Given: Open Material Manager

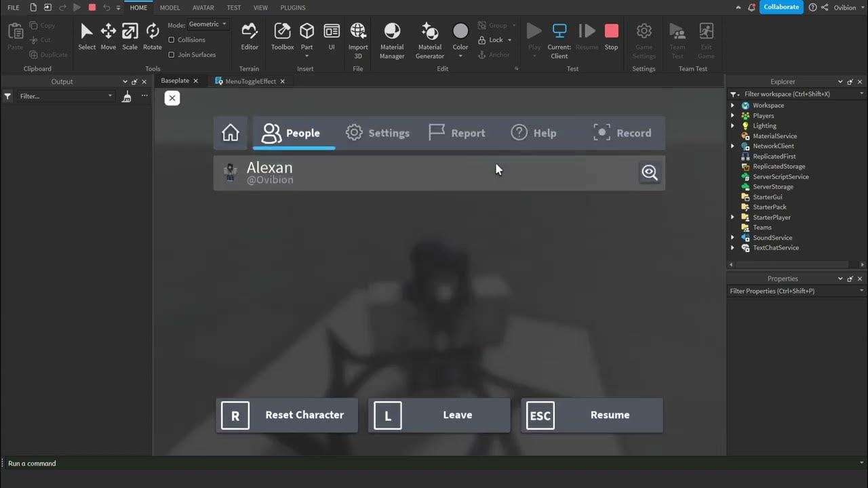Looking at the screenshot, I should point(392,41).
